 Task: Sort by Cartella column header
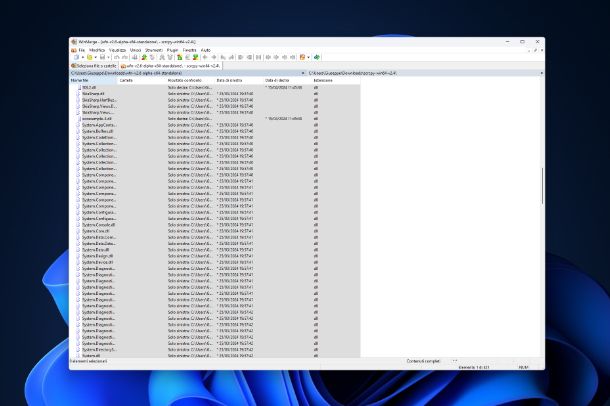pyautogui.click(x=142, y=80)
